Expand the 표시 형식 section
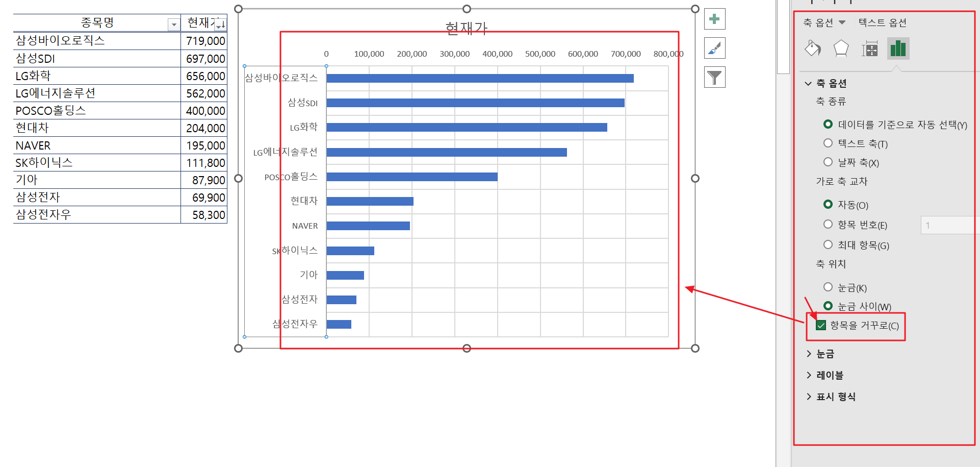 point(809,397)
